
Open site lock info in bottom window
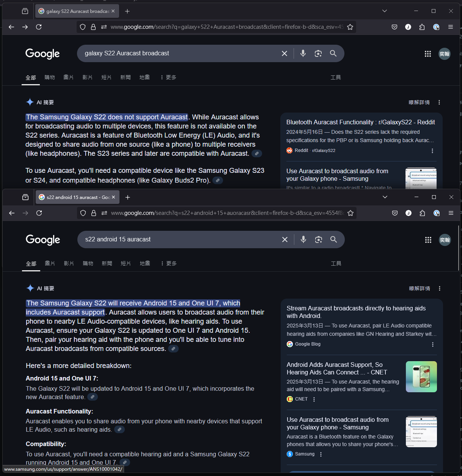pyautogui.click(x=94, y=213)
